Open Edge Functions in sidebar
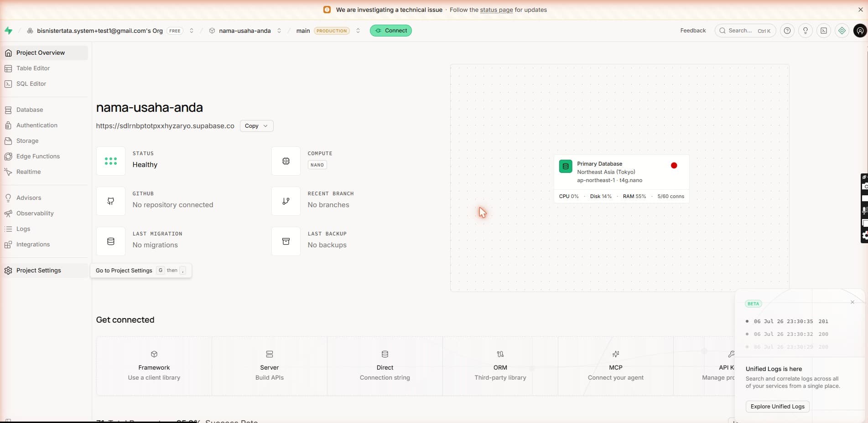 [x=45, y=157]
